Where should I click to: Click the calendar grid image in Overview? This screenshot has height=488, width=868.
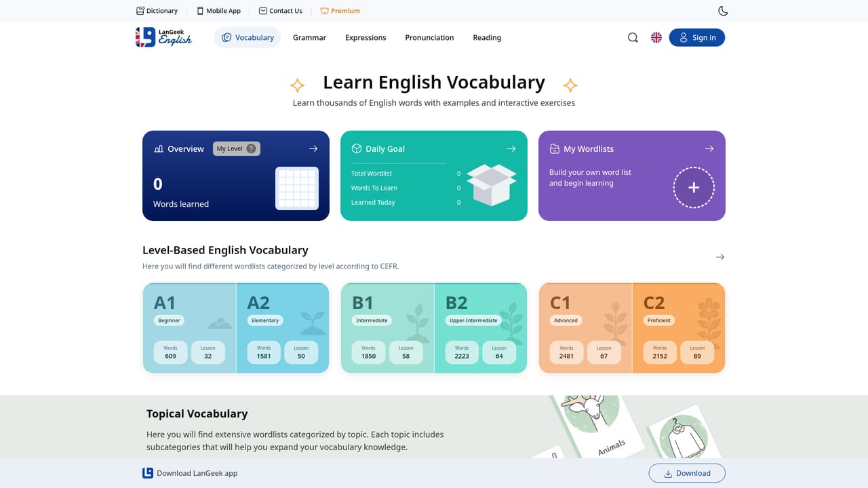pos(297,188)
